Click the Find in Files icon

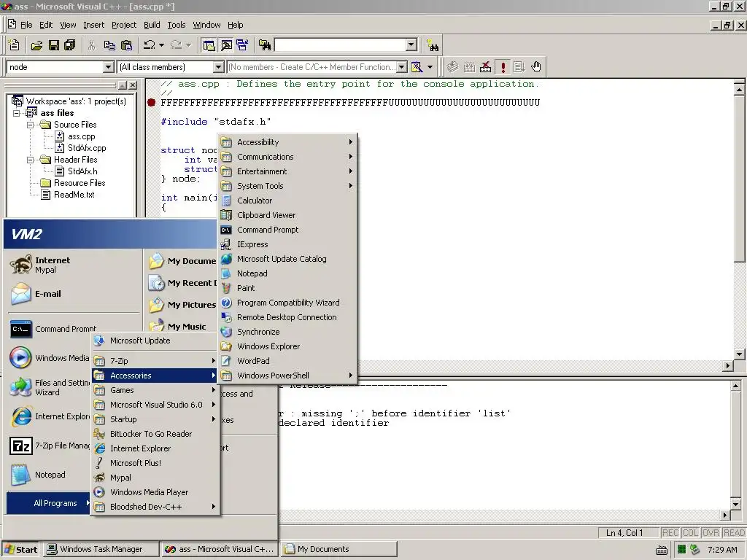click(265, 45)
